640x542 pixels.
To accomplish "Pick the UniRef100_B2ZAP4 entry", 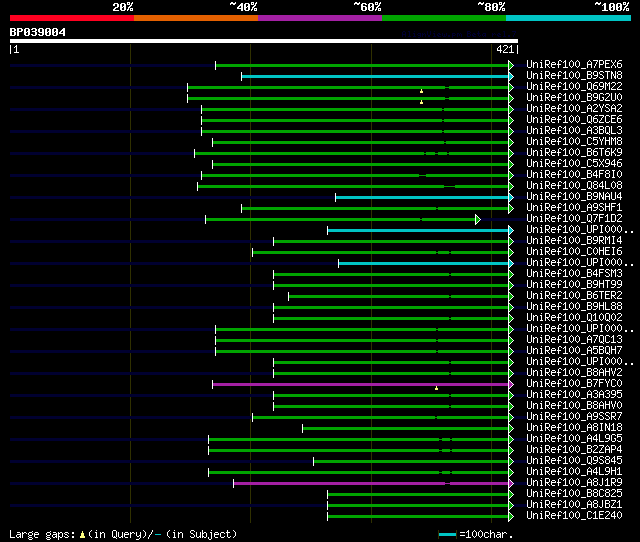I will click(574, 450).
